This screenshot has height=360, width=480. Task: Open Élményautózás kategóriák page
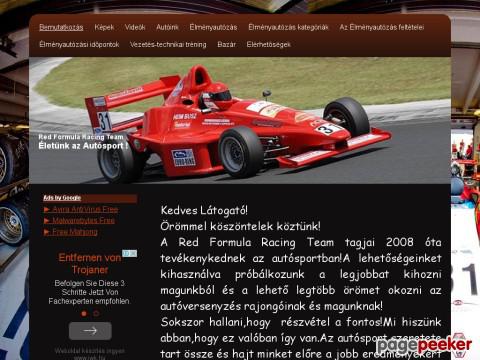[288, 27]
